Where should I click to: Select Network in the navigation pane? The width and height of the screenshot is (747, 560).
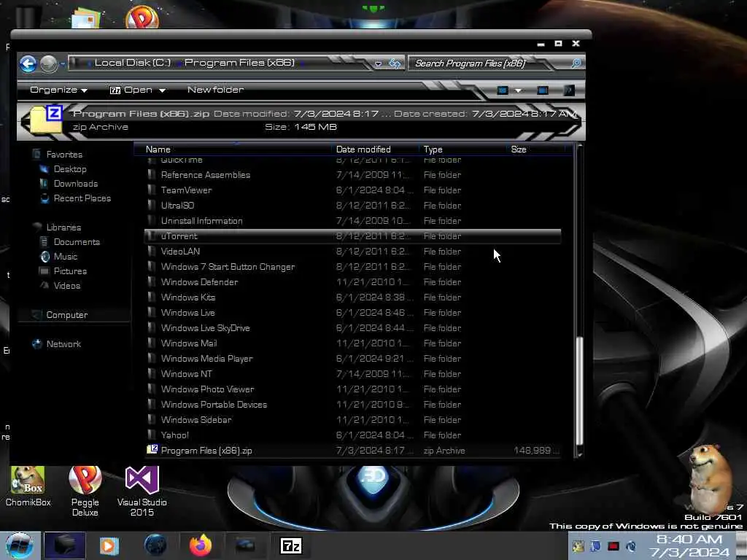pyautogui.click(x=63, y=344)
